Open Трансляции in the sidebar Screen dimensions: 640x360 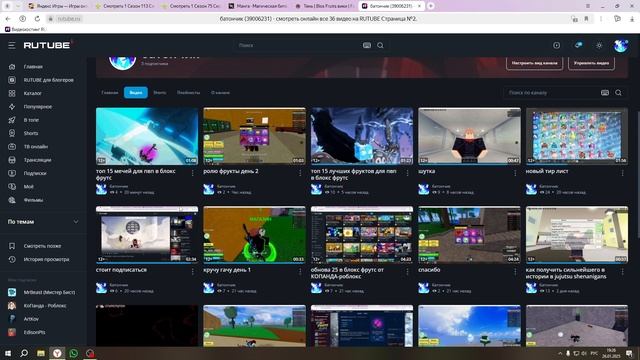pyautogui.click(x=37, y=160)
